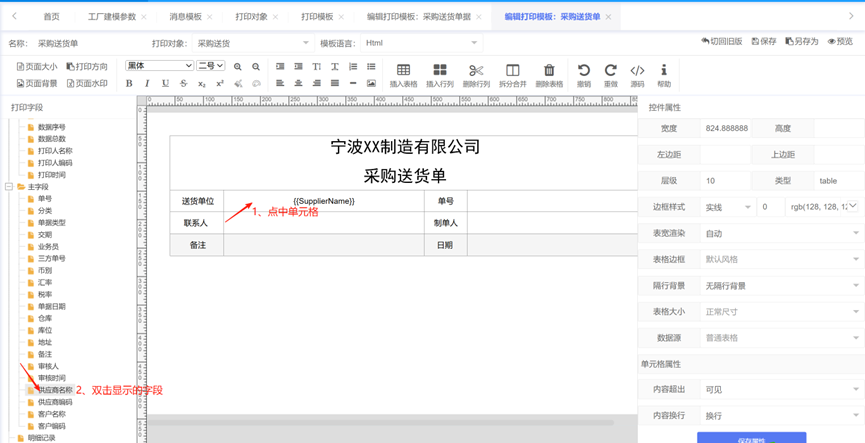Screen dimensions: 865x443
Task: Open 内容换行 换行 dropdown
Action: click(x=782, y=415)
